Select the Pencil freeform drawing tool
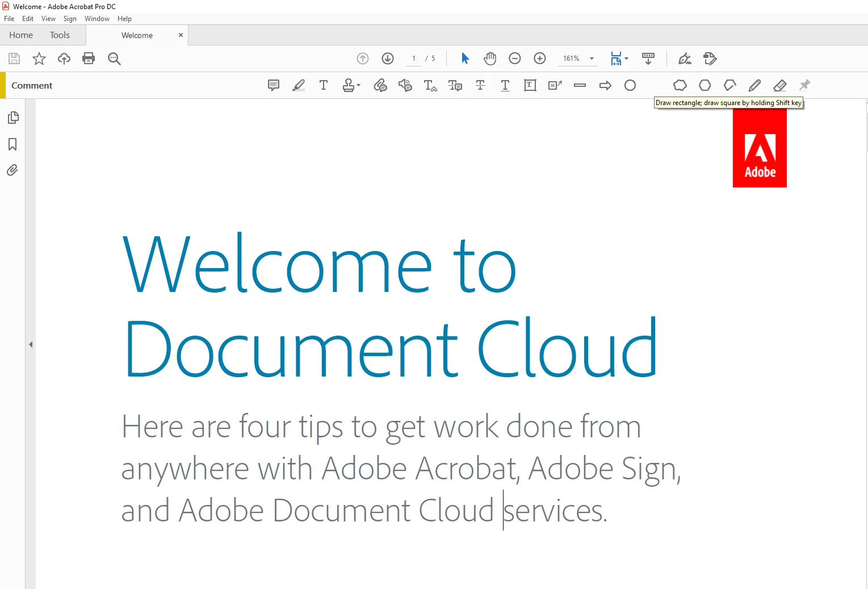The image size is (868, 589). coord(755,85)
